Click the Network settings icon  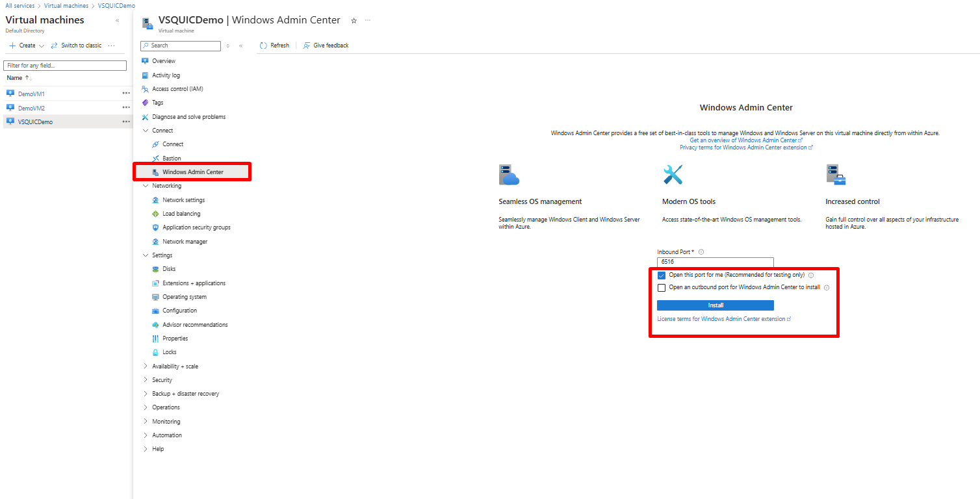click(x=155, y=200)
